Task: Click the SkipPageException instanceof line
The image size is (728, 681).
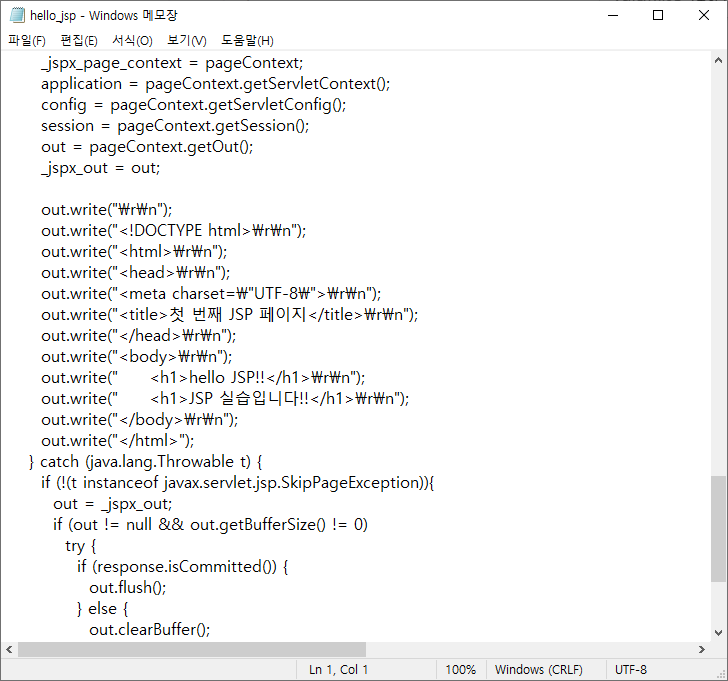Action: click(238, 483)
